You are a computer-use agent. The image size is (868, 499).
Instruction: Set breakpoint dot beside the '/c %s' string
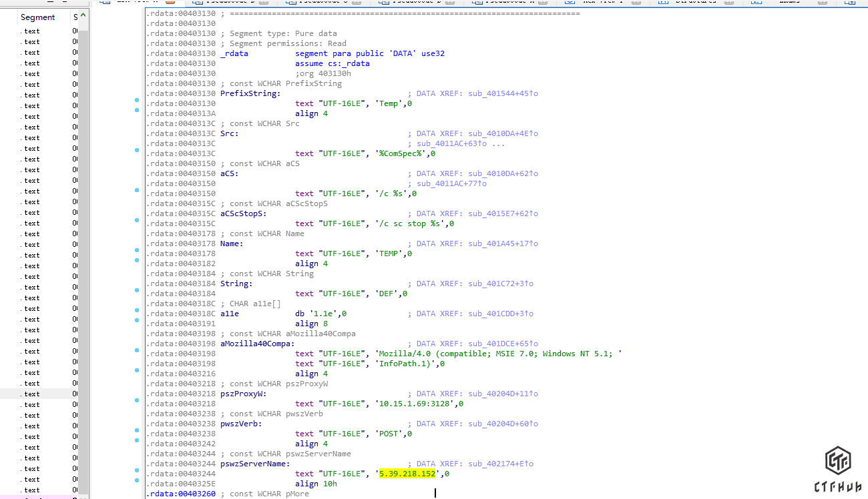tap(137, 191)
